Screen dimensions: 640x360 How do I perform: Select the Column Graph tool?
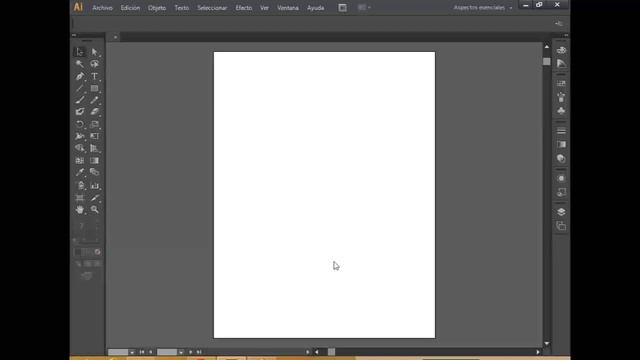(x=94, y=186)
